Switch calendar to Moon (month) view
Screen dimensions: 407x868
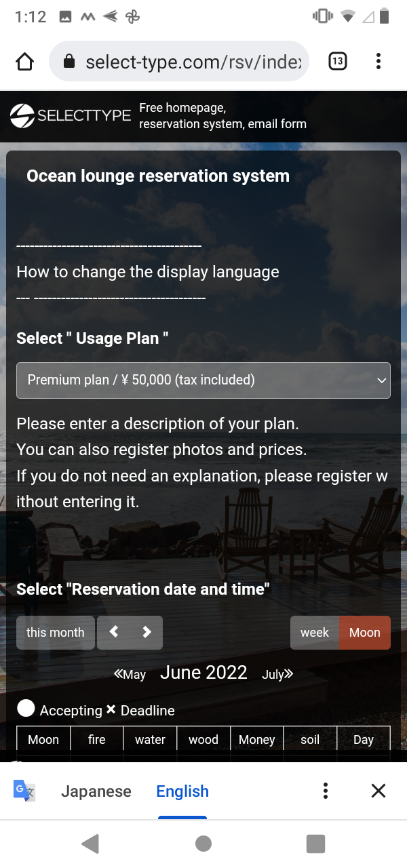(365, 633)
